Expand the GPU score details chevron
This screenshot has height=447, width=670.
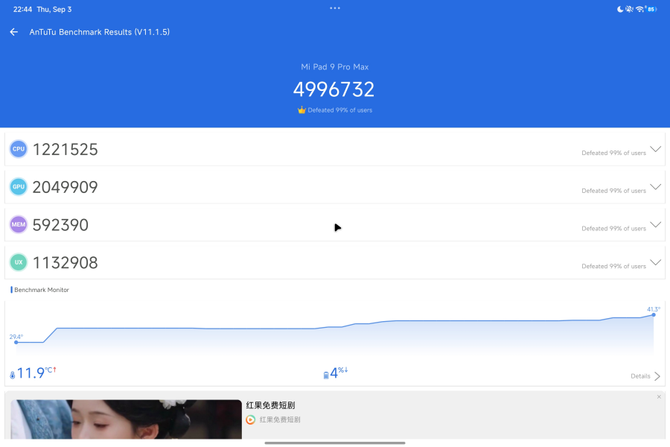pyautogui.click(x=655, y=187)
